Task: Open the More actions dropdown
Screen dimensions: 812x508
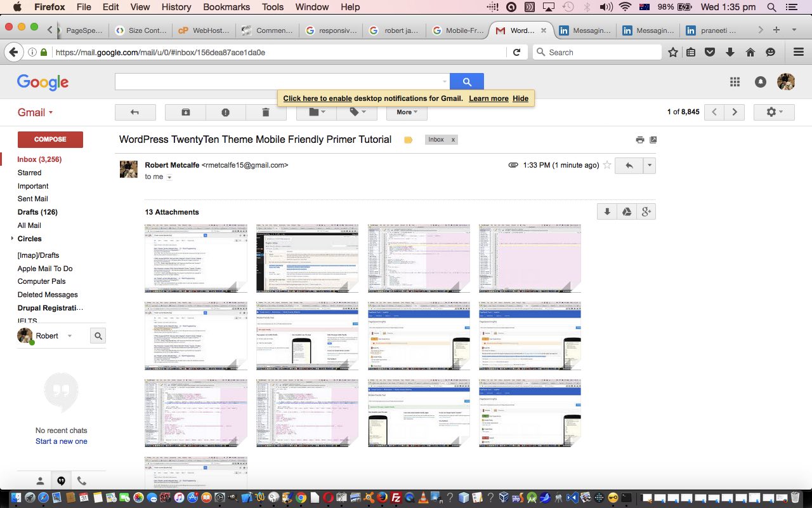Action: pyautogui.click(x=407, y=112)
